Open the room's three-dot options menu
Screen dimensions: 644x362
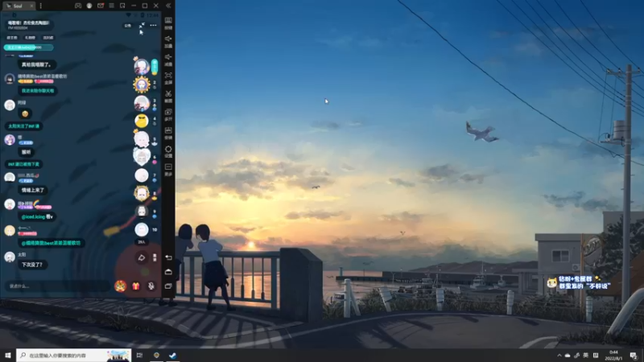[153, 26]
